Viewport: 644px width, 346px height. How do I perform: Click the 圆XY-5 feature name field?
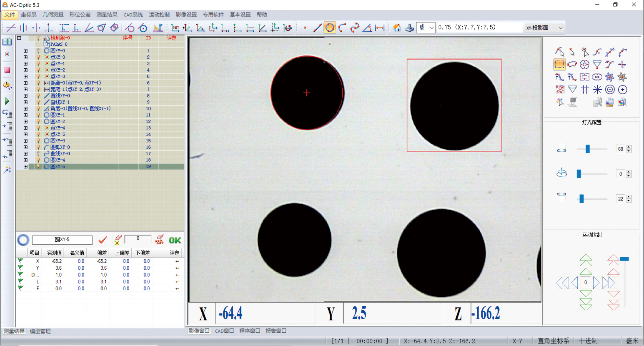point(62,240)
